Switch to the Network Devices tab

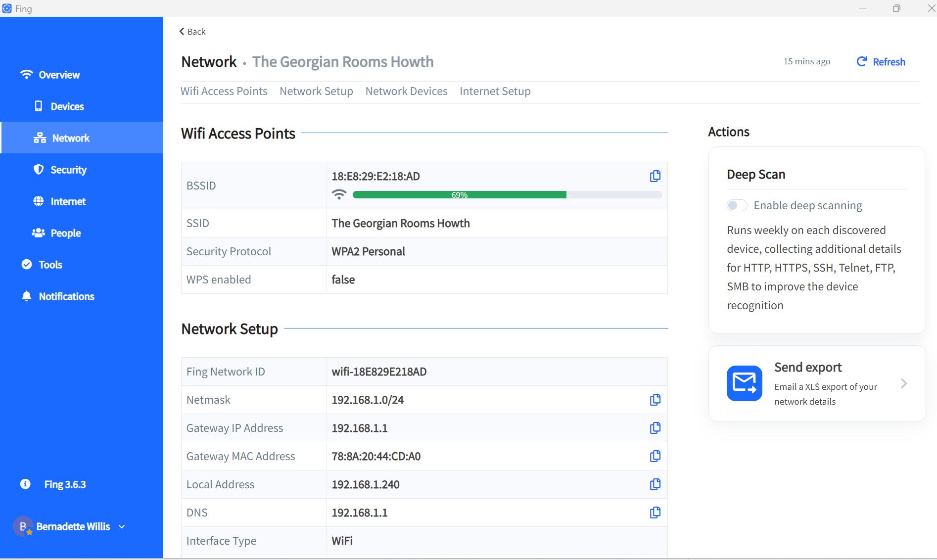click(x=406, y=91)
